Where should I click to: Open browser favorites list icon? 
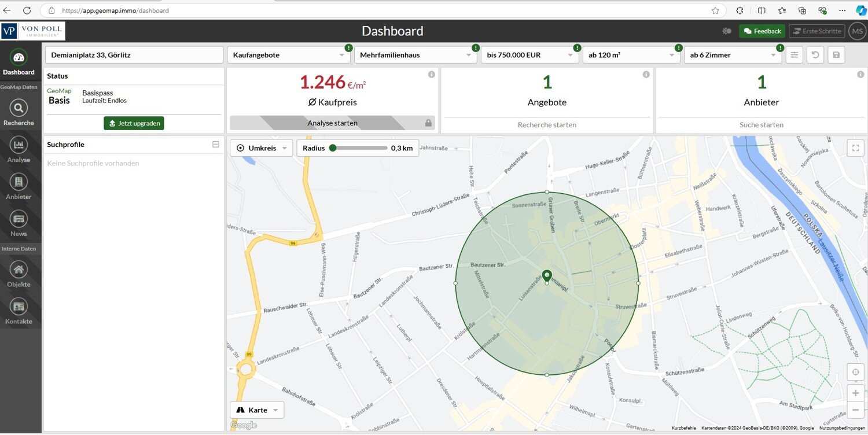(x=782, y=10)
